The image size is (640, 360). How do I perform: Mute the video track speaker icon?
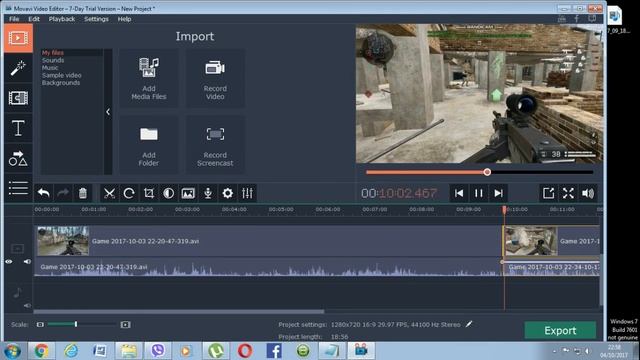(27, 262)
